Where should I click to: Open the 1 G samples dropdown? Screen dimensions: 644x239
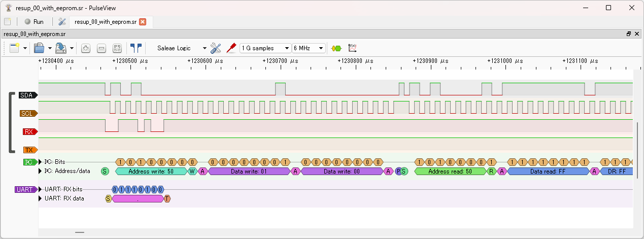pyautogui.click(x=265, y=48)
